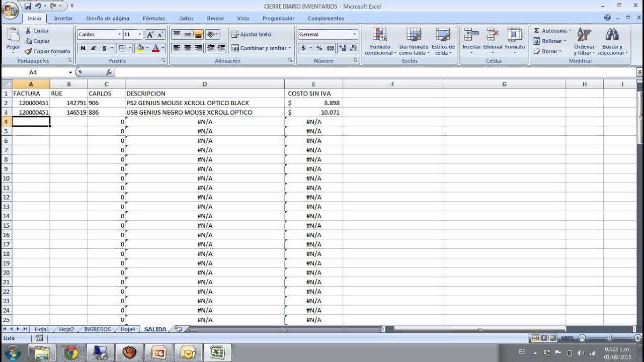
Task: Click the Autosuma button
Action: coord(550,31)
